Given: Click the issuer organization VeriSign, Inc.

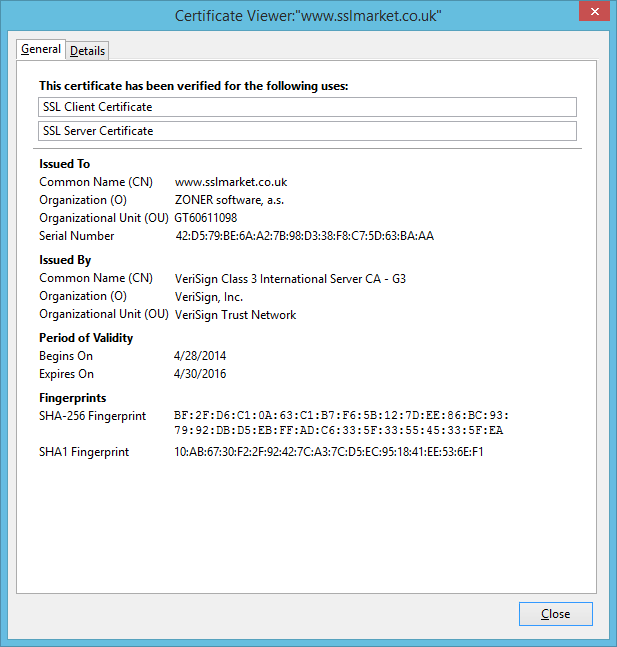Looking at the screenshot, I should (x=209, y=297).
